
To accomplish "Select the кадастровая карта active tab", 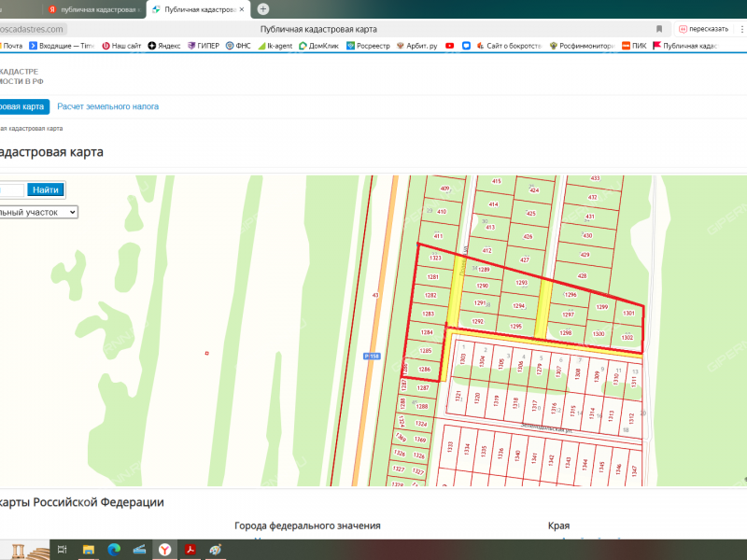I will click(x=21, y=106).
